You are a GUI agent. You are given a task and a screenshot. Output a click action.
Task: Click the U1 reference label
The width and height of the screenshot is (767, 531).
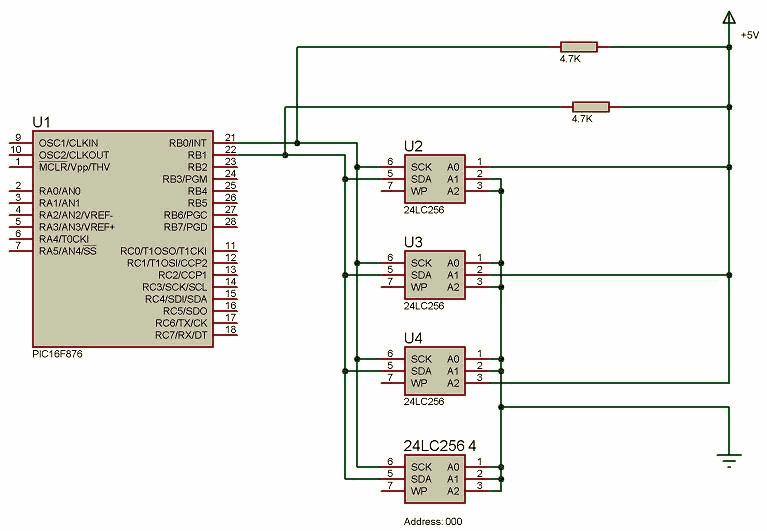[41, 122]
